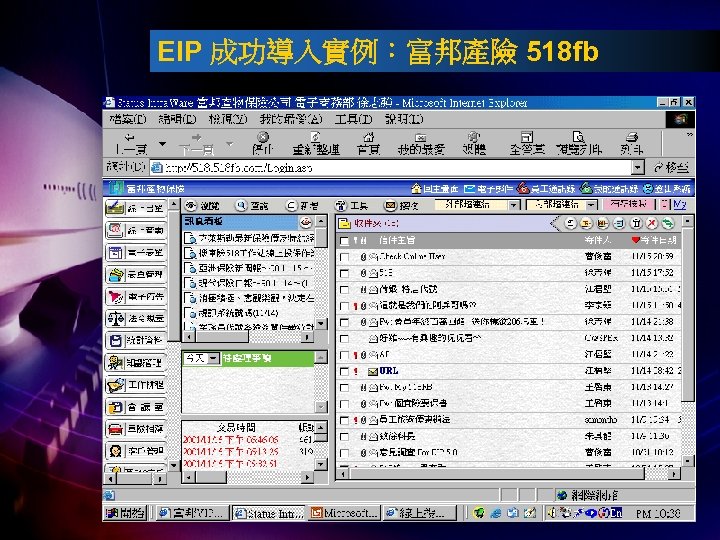Click the bulletin board horizontal scrollbar
Image resolution: width=720 pixels, height=540 pixels.
click(x=249, y=337)
